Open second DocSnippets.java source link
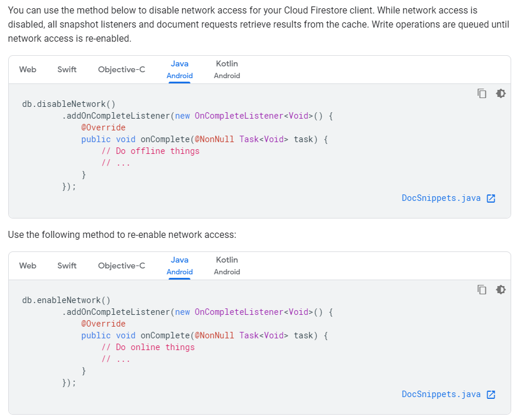 [x=441, y=394]
